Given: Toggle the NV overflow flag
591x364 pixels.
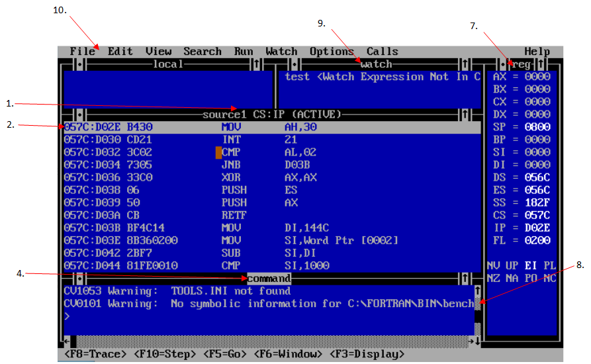Looking at the screenshot, I should click(493, 266).
